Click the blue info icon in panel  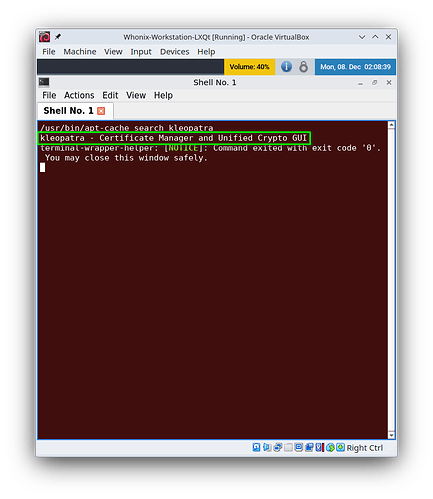tap(286, 67)
